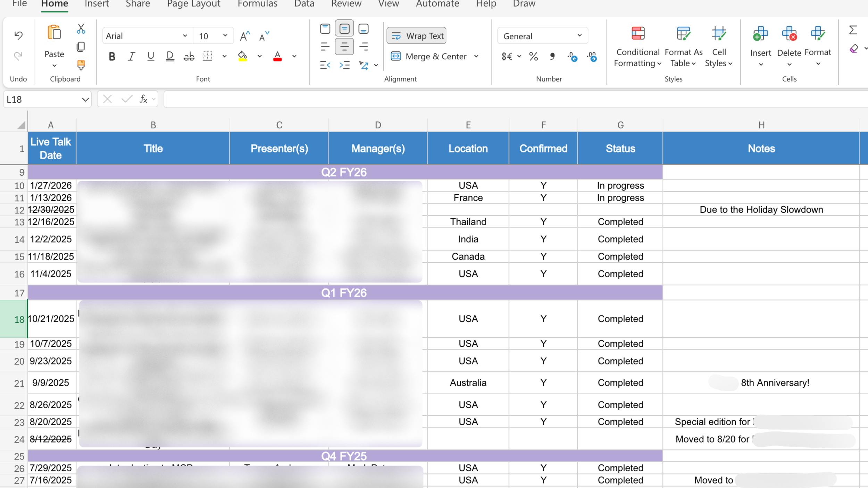This screenshot has height=488, width=868.
Task: Click the AutoSum sigma icon
Action: pyautogui.click(x=853, y=30)
